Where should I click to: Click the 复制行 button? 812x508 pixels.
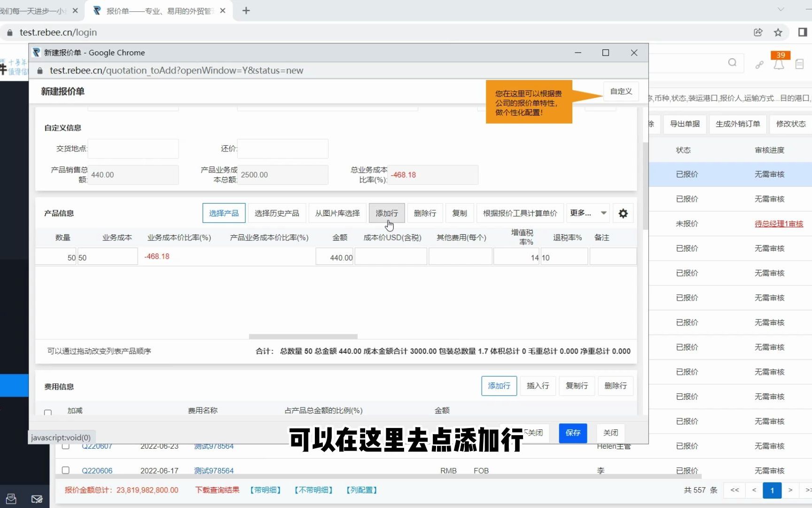click(x=577, y=386)
